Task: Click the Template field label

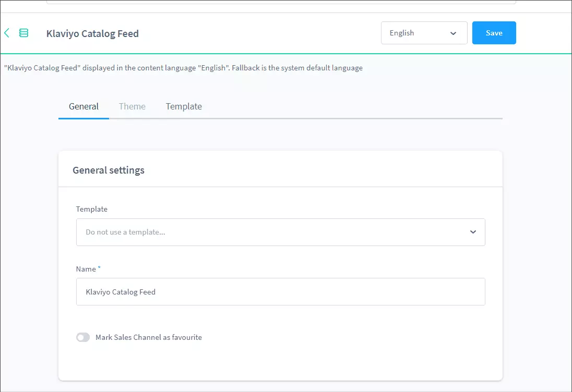Action: [x=92, y=209]
